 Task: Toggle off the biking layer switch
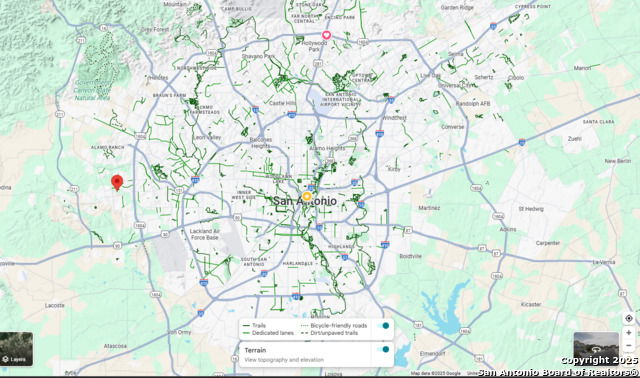click(x=383, y=325)
